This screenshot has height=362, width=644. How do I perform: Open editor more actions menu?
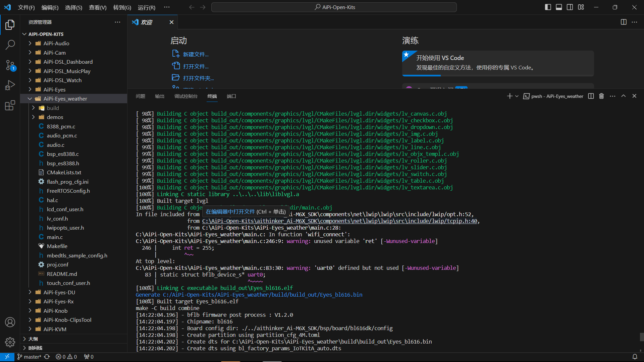tap(634, 22)
